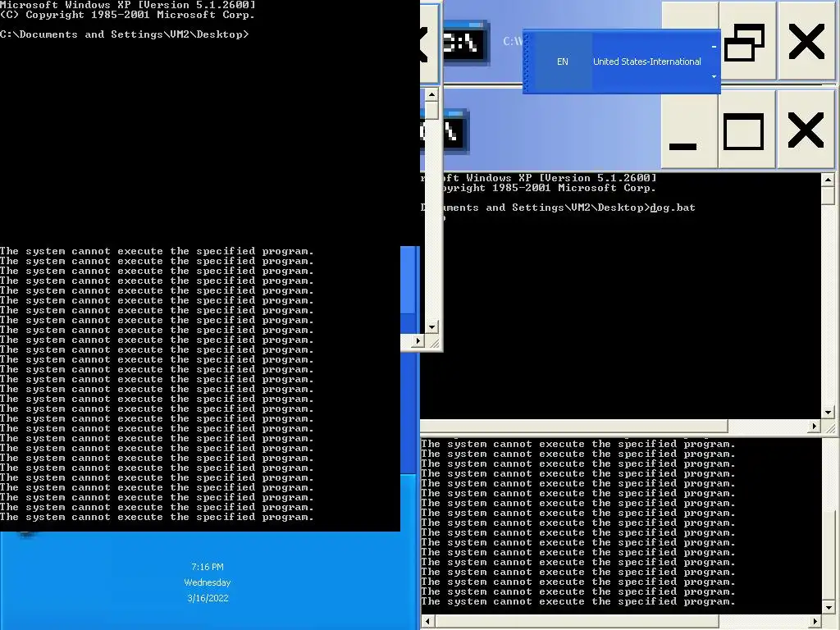The height and width of the screenshot is (630, 840).
Task: Click scroll-left arrow of bottom-right console window
Action: [x=427, y=622]
